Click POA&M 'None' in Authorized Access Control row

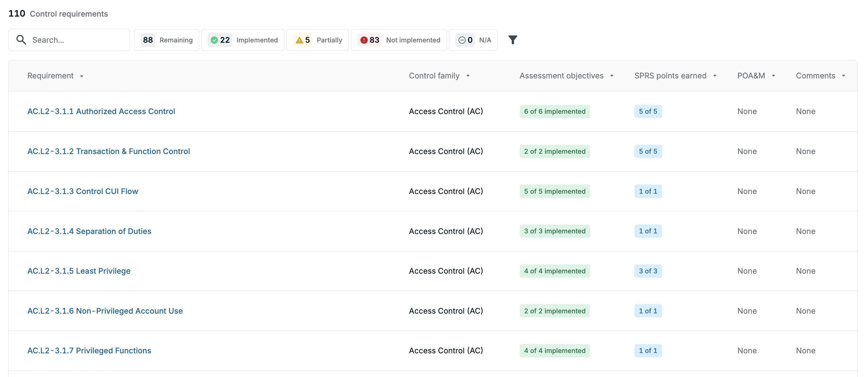tap(747, 111)
